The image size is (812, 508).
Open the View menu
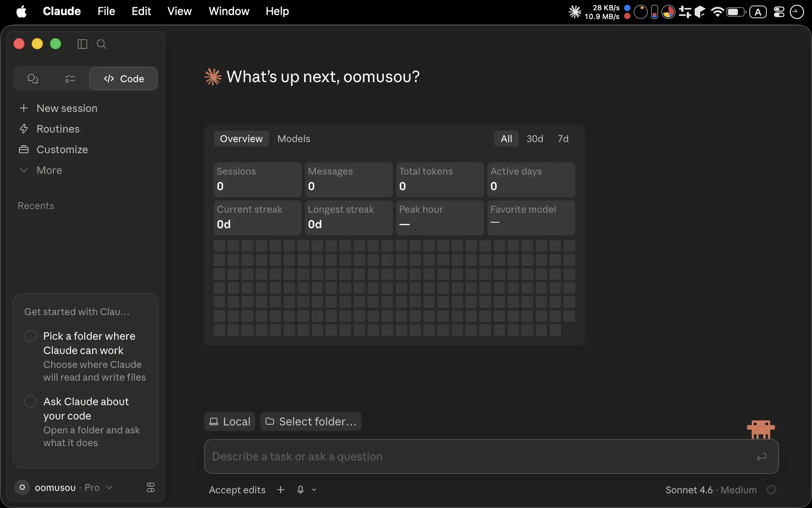[179, 12]
